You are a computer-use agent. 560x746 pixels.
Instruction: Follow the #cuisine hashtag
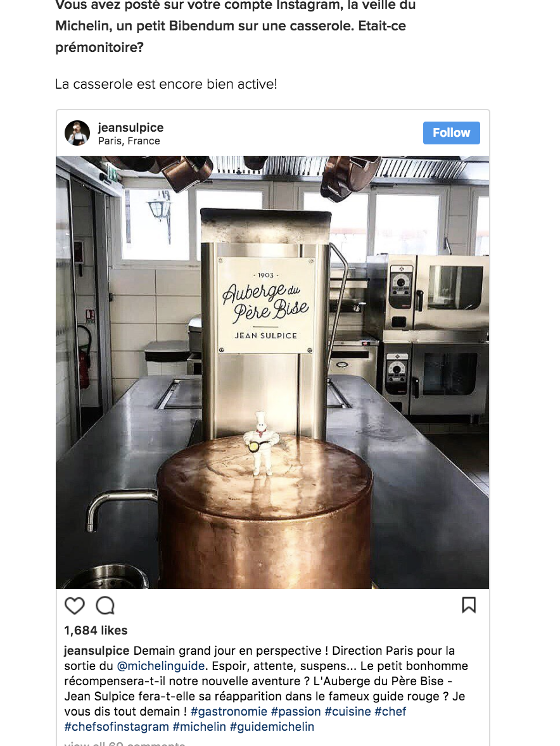coord(348,711)
